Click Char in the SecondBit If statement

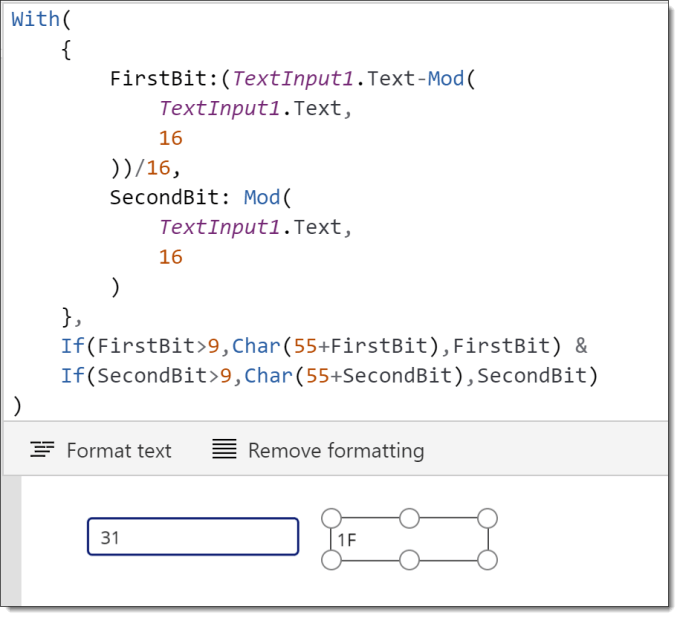click(268, 376)
